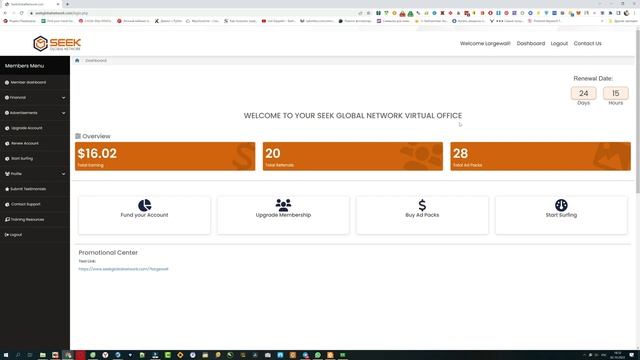The height and width of the screenshot is (360, 640).
Task: Click the Submit Testimonials star icon
Action: [x=7, y=189]
